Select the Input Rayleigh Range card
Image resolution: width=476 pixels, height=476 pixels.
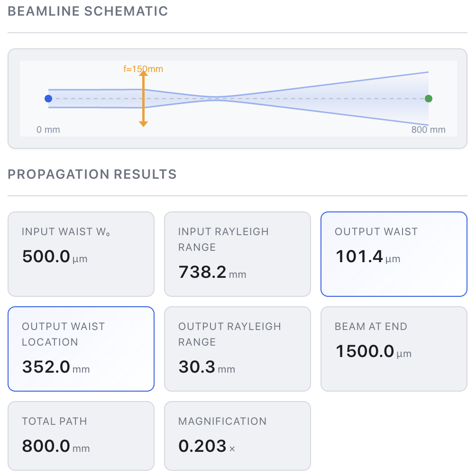pyautogui.click(x=238, y=254)
